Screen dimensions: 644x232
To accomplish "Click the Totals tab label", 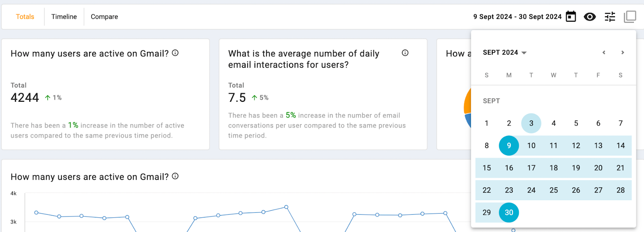I will (x=25, y=16).
